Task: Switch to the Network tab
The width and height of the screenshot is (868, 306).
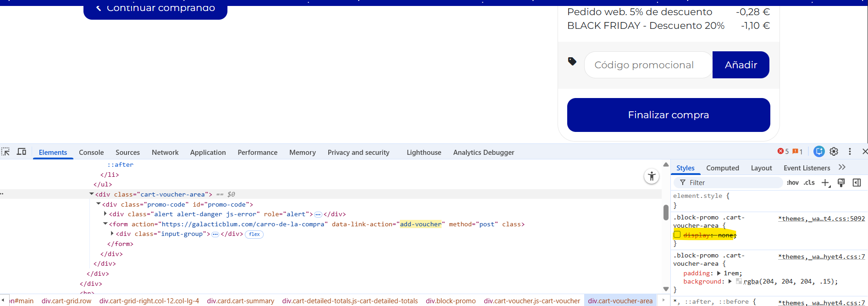Action: click(165, 153)
